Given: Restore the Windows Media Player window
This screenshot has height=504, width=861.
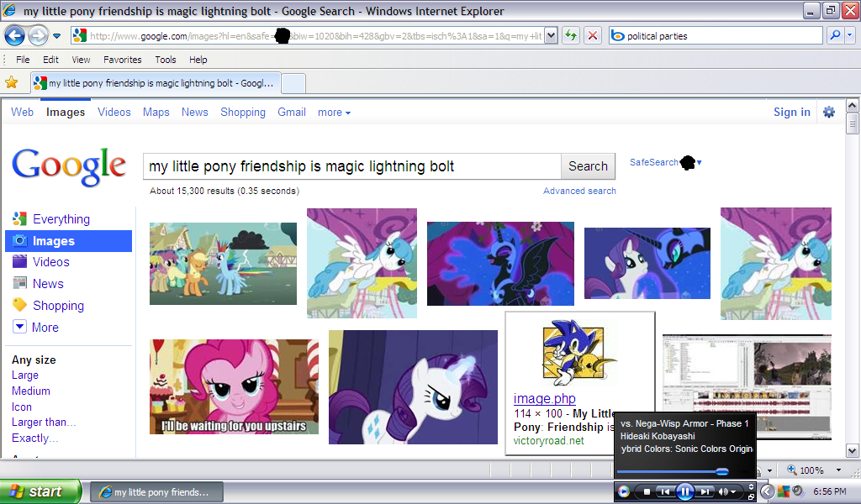Looking at the screenshot, I should (751, 496).
